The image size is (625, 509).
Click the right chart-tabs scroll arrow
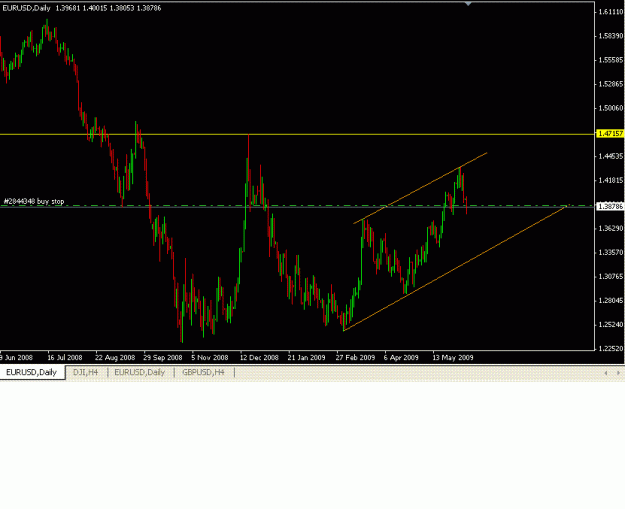pos(618,373)
